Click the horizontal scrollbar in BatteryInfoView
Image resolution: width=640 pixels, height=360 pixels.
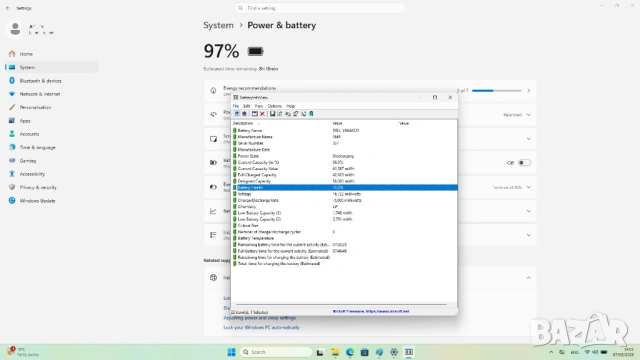(341, 304)
